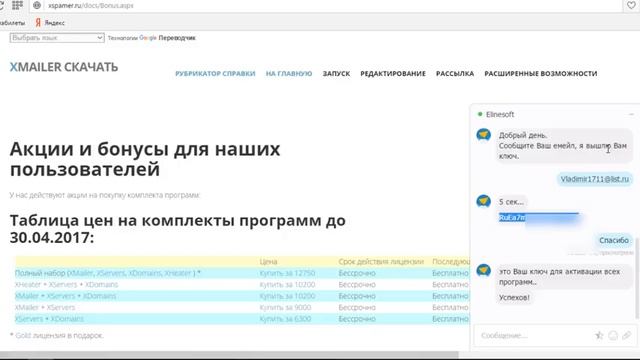Click the XMailer + XServers + XDomains row
Viewport: 640px width, 360px height.
[65, 296]
